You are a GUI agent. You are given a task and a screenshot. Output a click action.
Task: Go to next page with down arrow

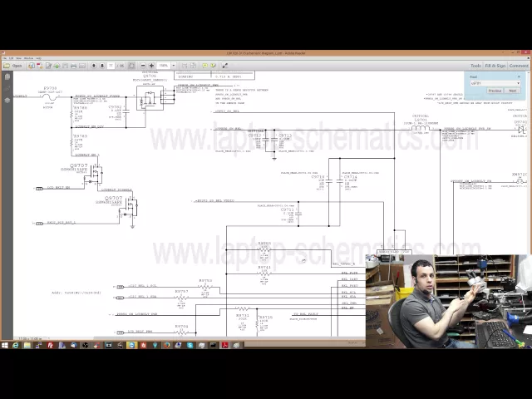(102, 66)
